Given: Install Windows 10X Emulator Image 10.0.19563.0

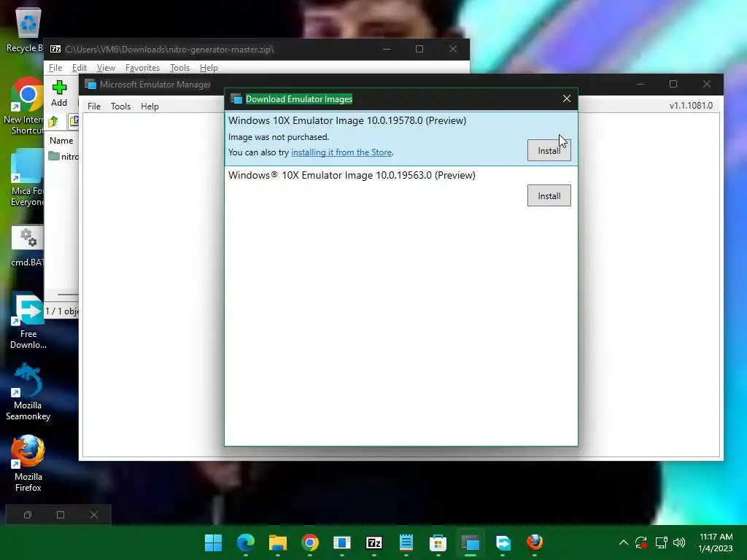Looking at the screenshot, I should (x=549, y=195).
